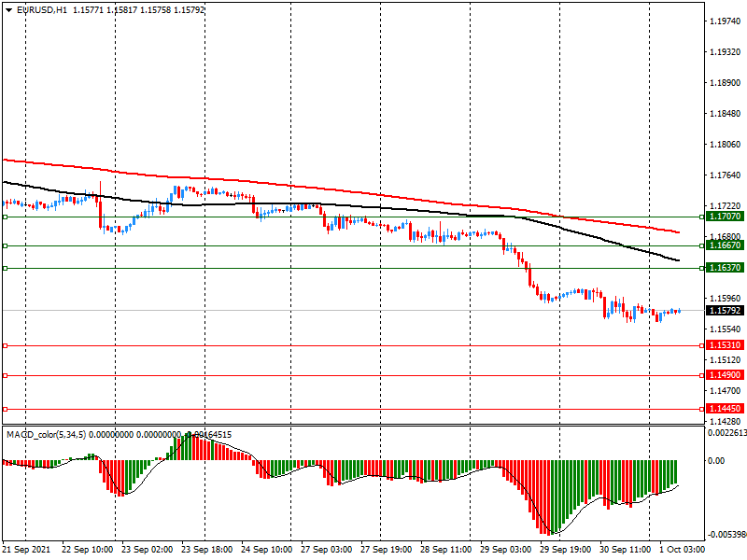Click the 27 Sep 03:00 time label
This screenshot has height=560, width=747.
(x=326, y=550)
